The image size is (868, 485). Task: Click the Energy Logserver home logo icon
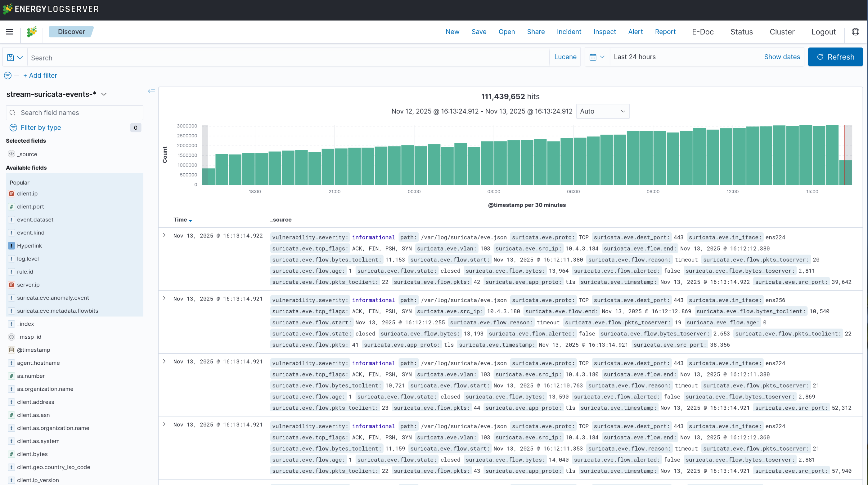click(x=32, y=32)
